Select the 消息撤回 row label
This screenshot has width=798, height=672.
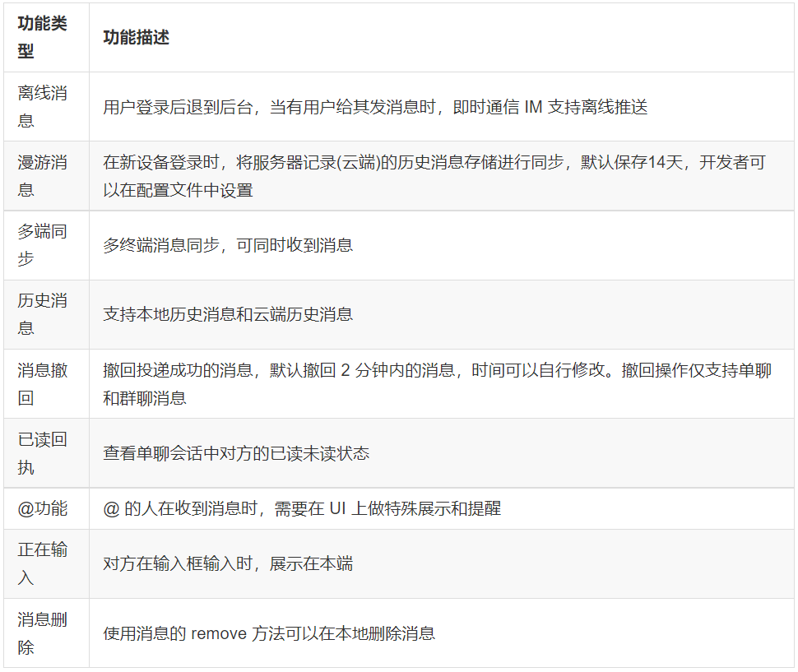pyautogui.click(x=42, y=383)
